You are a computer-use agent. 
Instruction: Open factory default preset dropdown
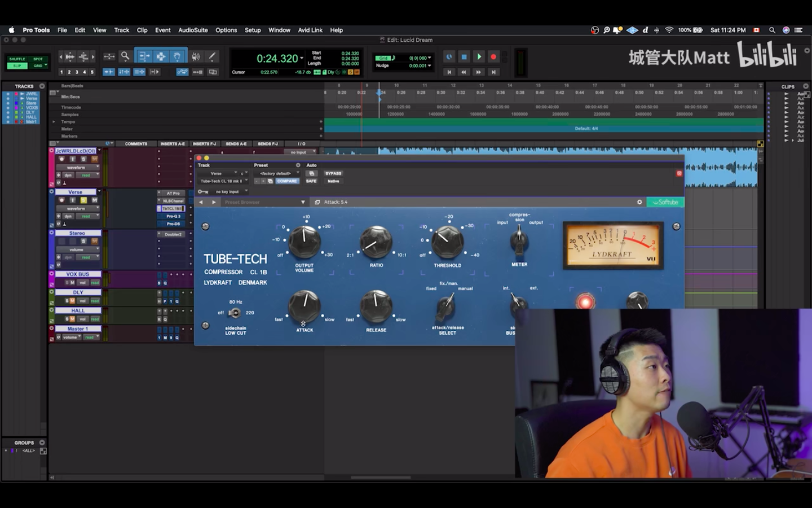(x=277, y=173)
